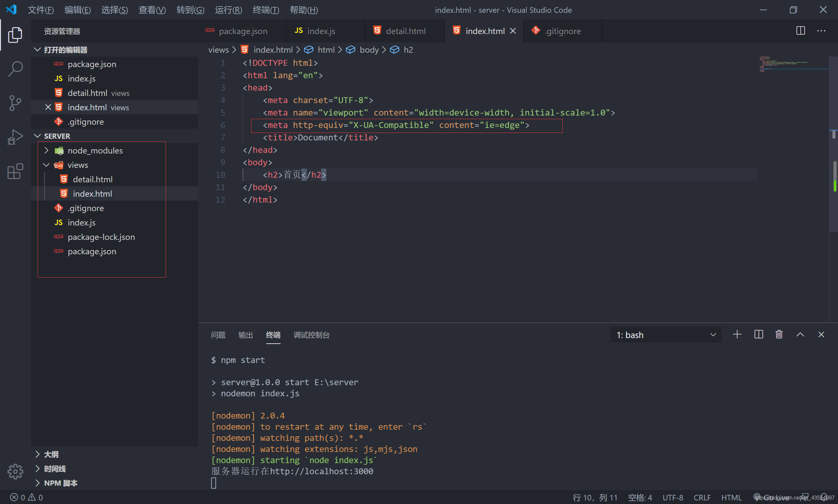Open the Explorer view in activity bar
838x504 pixels.
tap(15, 35)
